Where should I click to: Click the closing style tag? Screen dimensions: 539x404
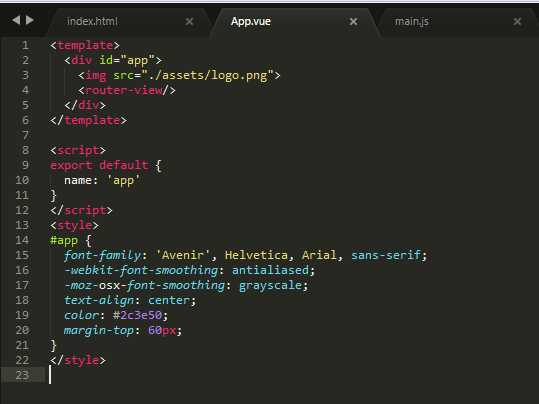click(x=78, y=360)
